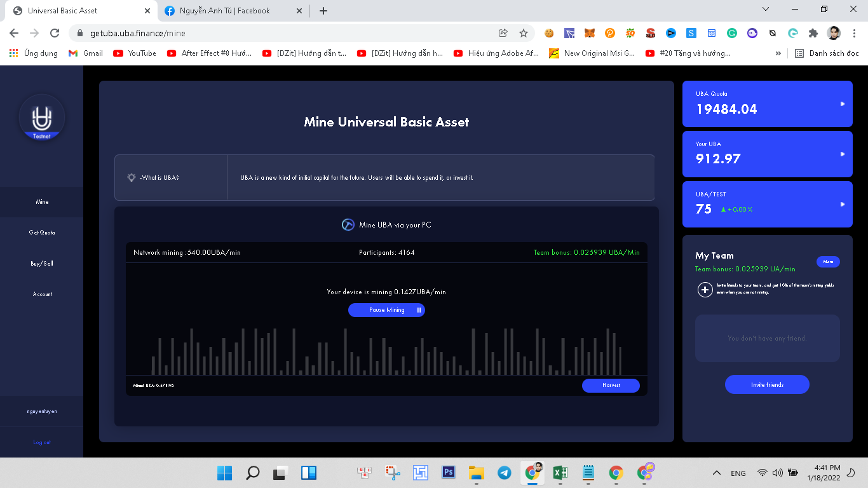Image resolution: width=868 pixels, height=488 pixels.
Task: Bookmark this page with the star icon
Action: pyautogui.click(x=524, y=33)
